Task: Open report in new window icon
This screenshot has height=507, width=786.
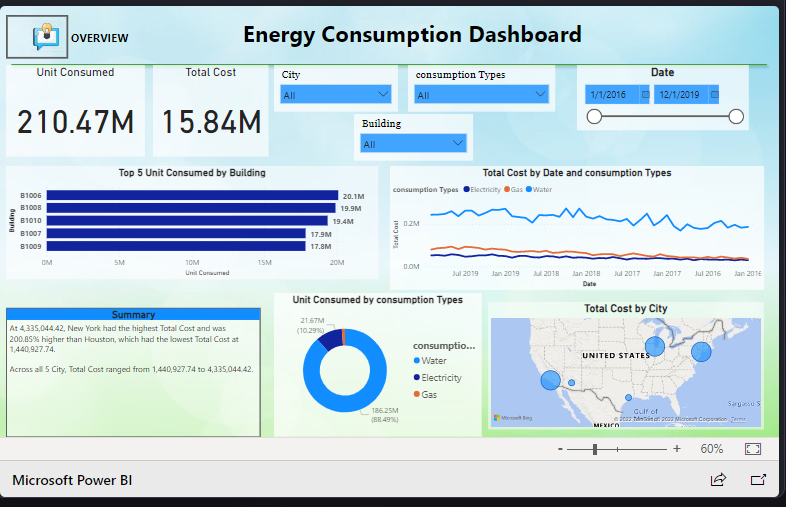Action: click(x=758, y=480)
